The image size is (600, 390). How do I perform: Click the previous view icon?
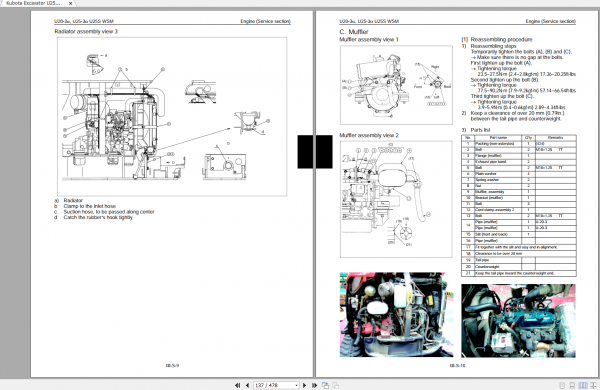[325, 385]
